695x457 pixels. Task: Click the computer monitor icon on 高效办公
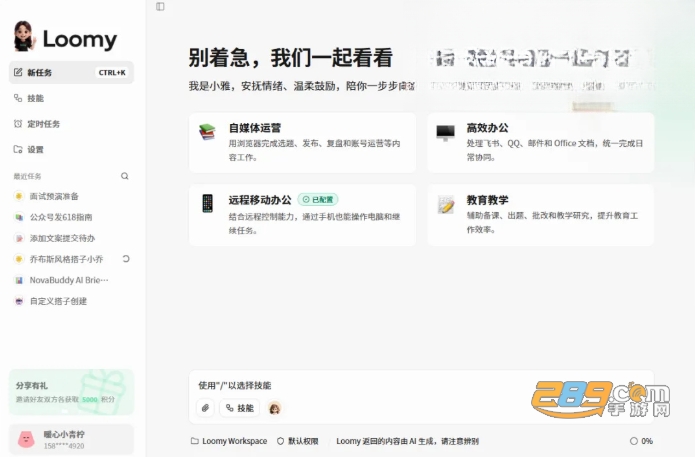pos(445,133)
